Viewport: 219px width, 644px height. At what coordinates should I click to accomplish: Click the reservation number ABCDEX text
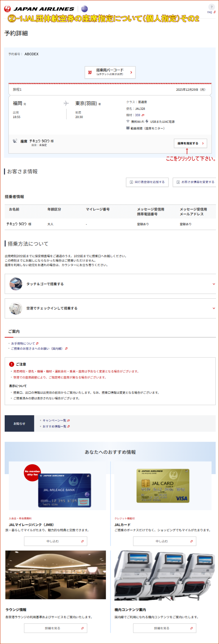click(32, 54)
